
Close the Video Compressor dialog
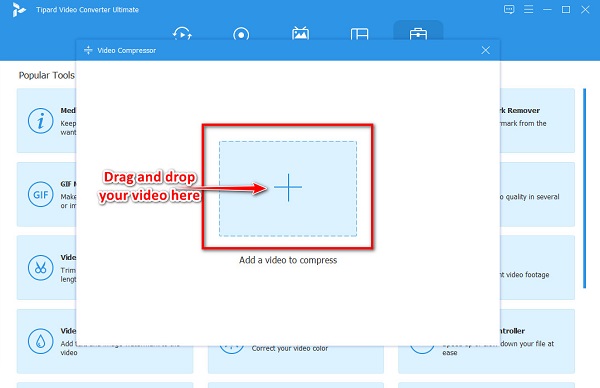tap(486, 50)
